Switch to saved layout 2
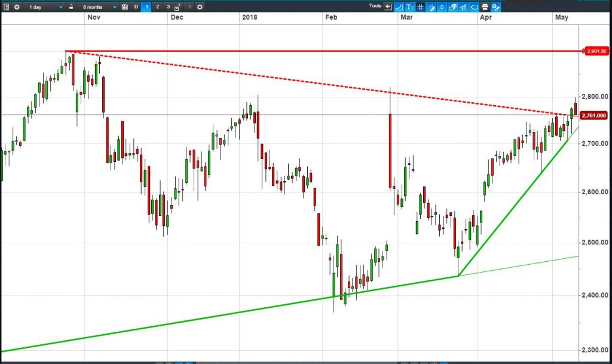The image size is (612, 364). pyautogui.click(x=157, y=7)
